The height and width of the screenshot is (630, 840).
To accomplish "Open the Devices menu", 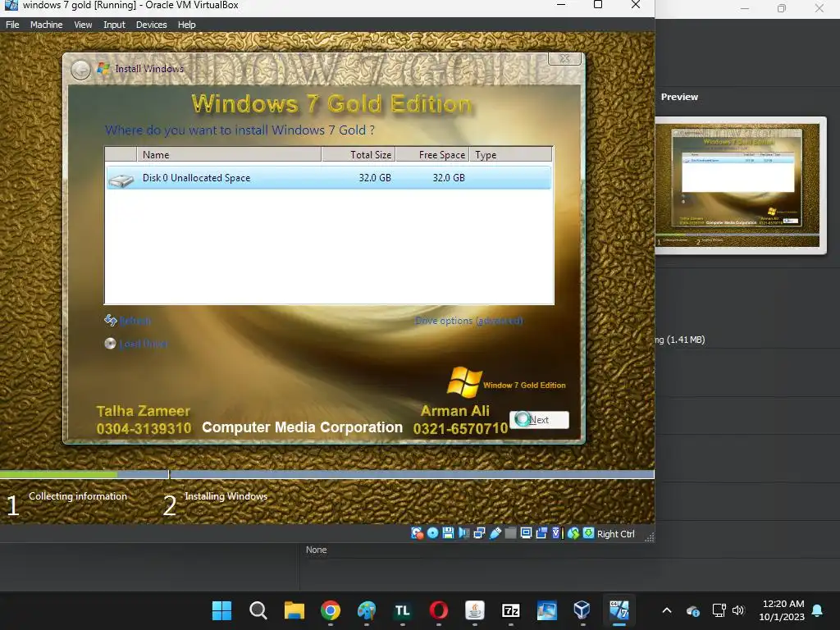I will (151, 25).
